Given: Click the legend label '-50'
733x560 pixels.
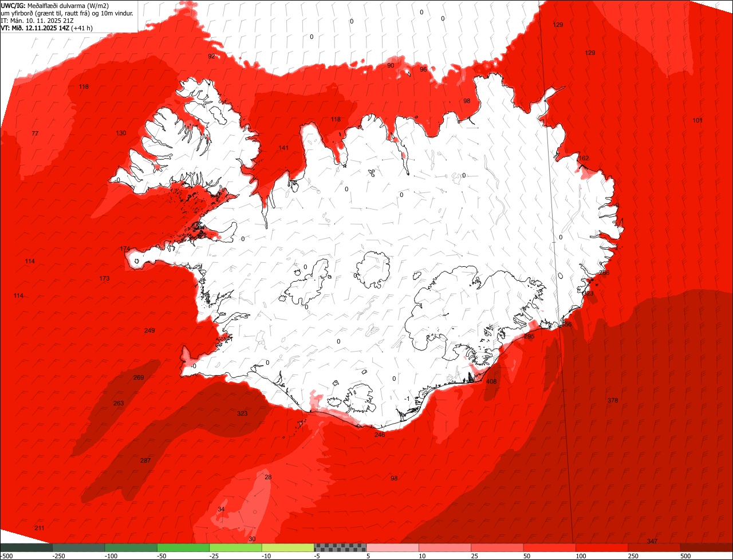Looking at the screenshot, I should pyautogui.click(x=163, y=556).
